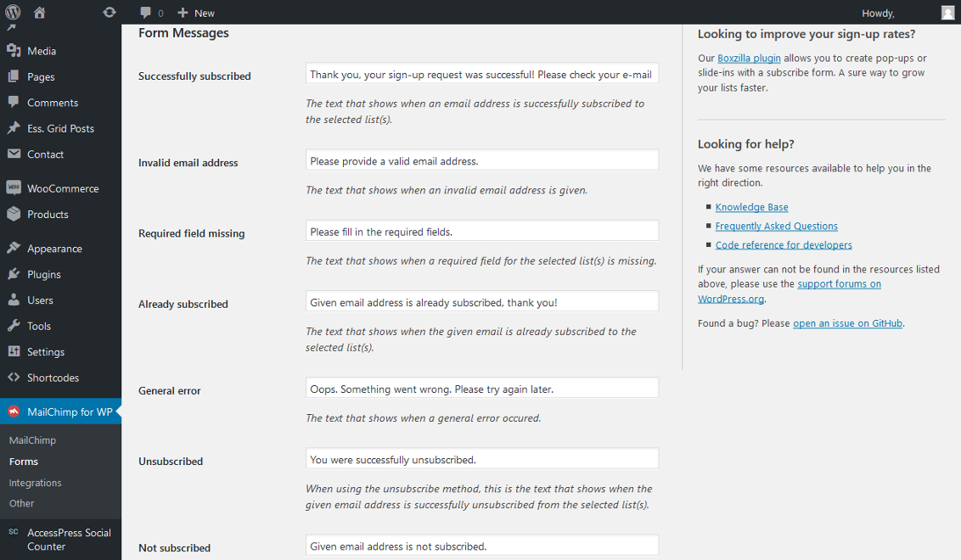
Task: Open the Appearance menu
Action: coord(53,249)
